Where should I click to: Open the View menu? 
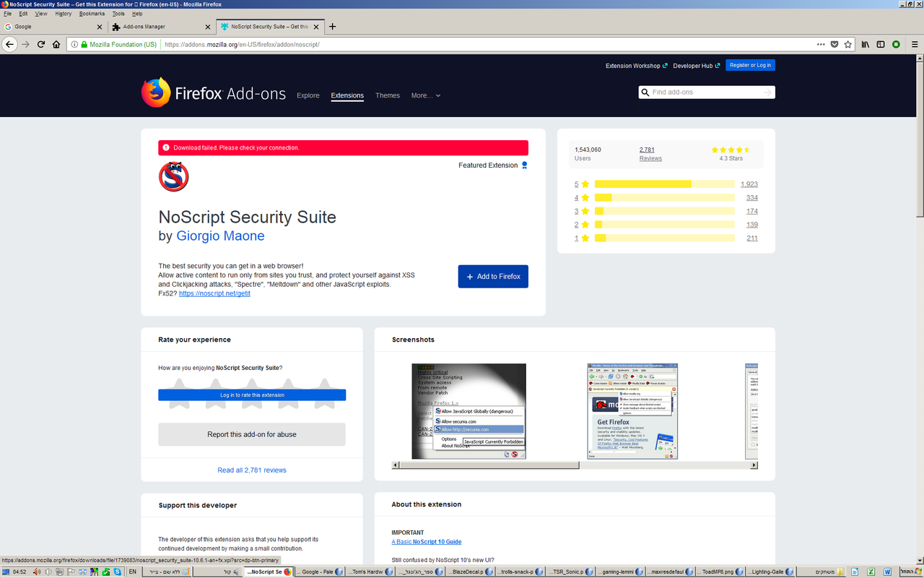41,14
